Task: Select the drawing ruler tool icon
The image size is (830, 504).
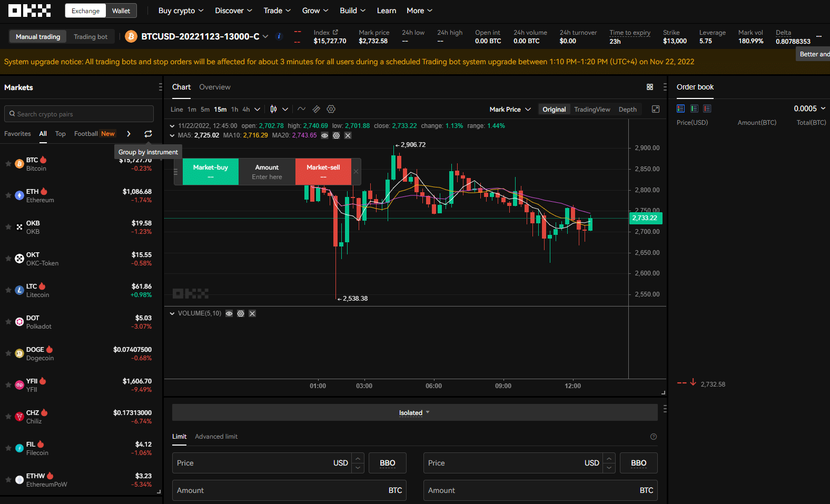Action: [x=316, y=109]
